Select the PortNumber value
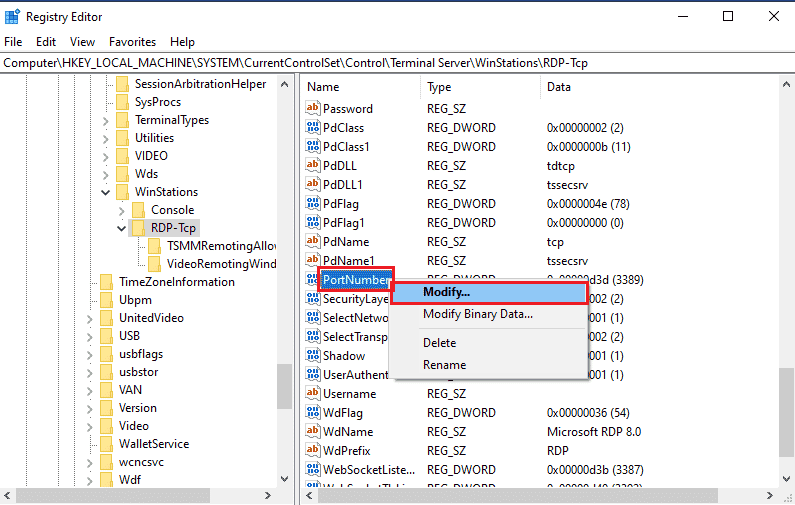The height and width of the screenshot is (505, 795). click(x=356, y=279)
